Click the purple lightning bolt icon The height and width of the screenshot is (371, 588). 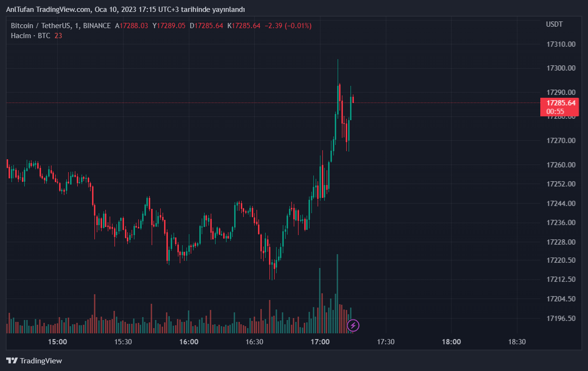click(x=353, y=326)
